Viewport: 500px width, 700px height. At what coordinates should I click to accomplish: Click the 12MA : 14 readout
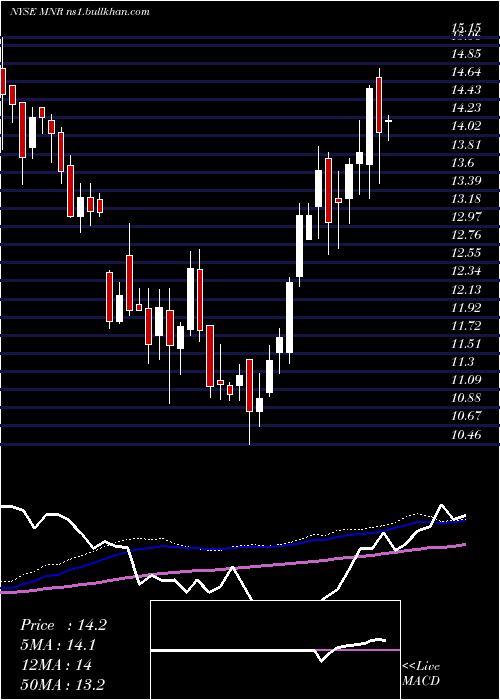[56, 665]
